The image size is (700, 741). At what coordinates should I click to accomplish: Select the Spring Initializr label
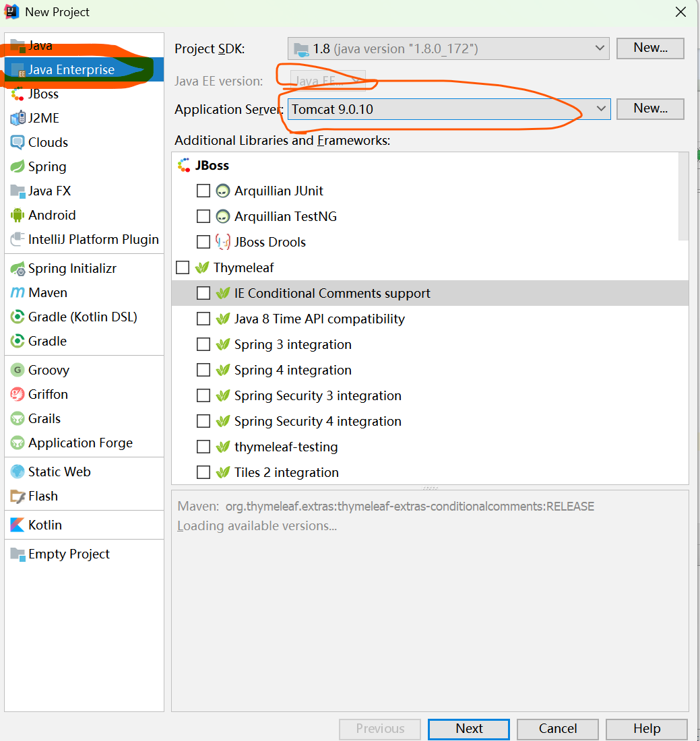(72, 268)
